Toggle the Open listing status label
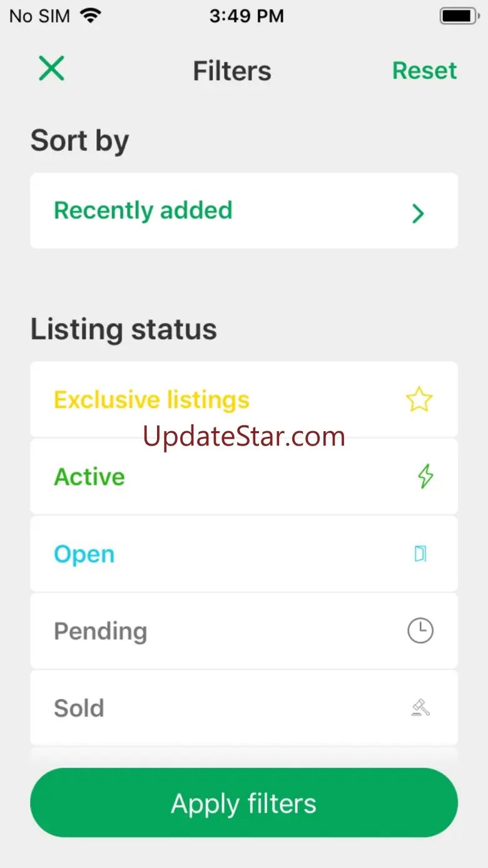Screen dimensions: 488x868 click(84, 554)
